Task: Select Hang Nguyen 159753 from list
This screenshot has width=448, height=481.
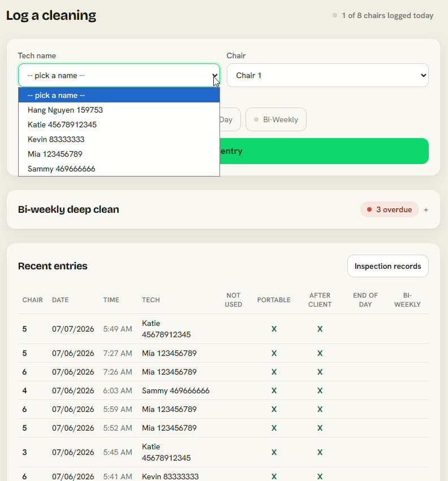Action: 119,110
